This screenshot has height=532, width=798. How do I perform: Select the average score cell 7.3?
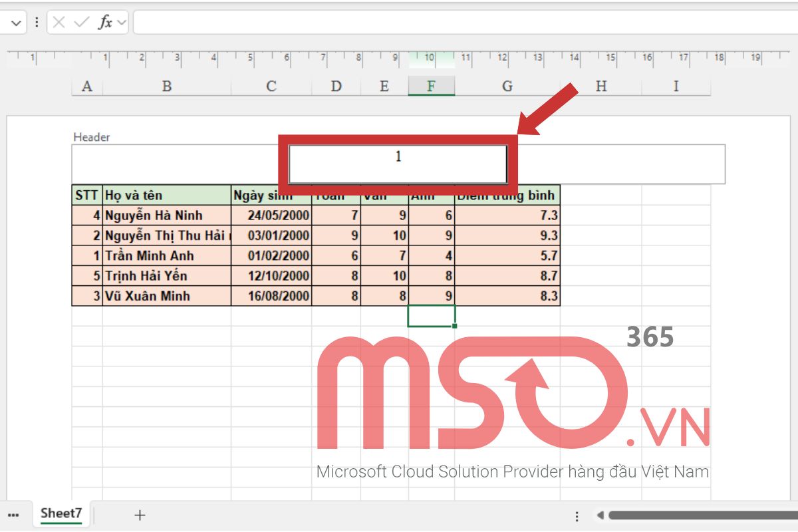pos(507,215)
